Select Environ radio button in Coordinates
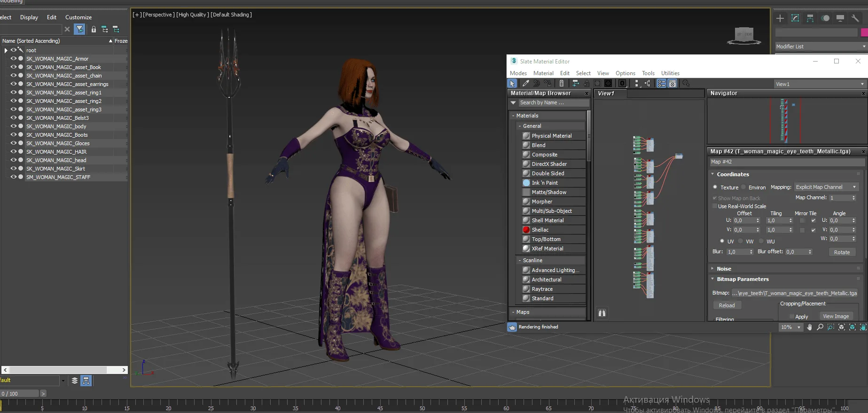This screenshot has height=413, width=868. click(743, 187)
